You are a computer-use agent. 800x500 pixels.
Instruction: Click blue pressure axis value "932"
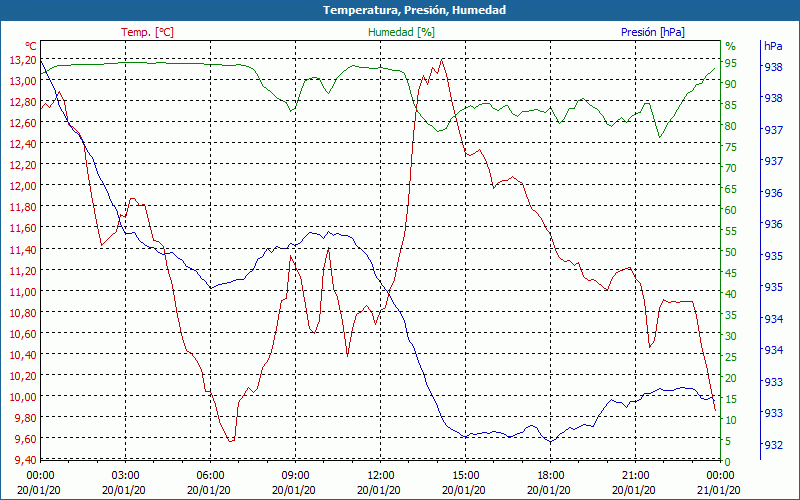coord(773,445)
